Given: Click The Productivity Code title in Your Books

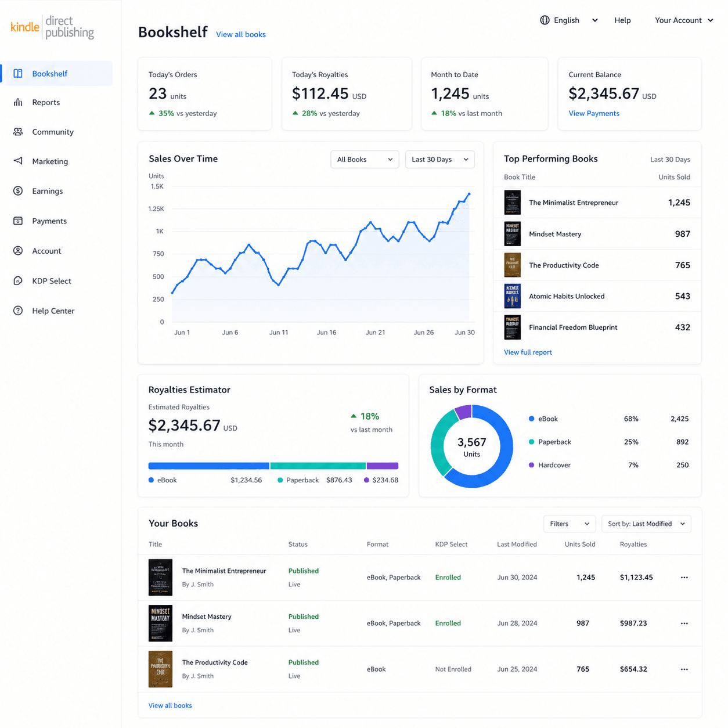Looking at the screenshot, I should 215,662.
